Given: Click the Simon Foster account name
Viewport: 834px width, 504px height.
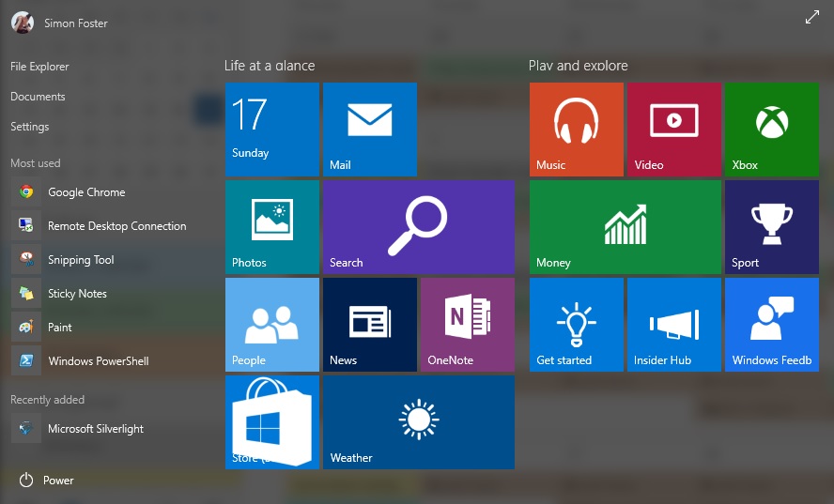Looking at the screenshot, I should [x=76, y=23].
